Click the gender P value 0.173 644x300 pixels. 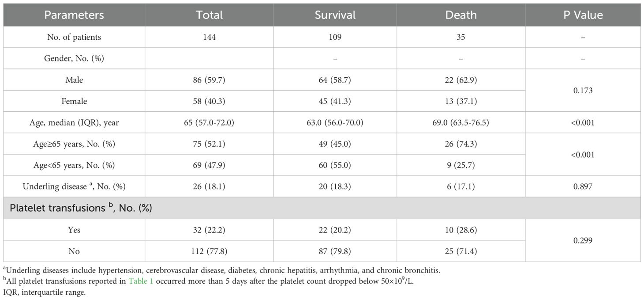click(583, 91)
